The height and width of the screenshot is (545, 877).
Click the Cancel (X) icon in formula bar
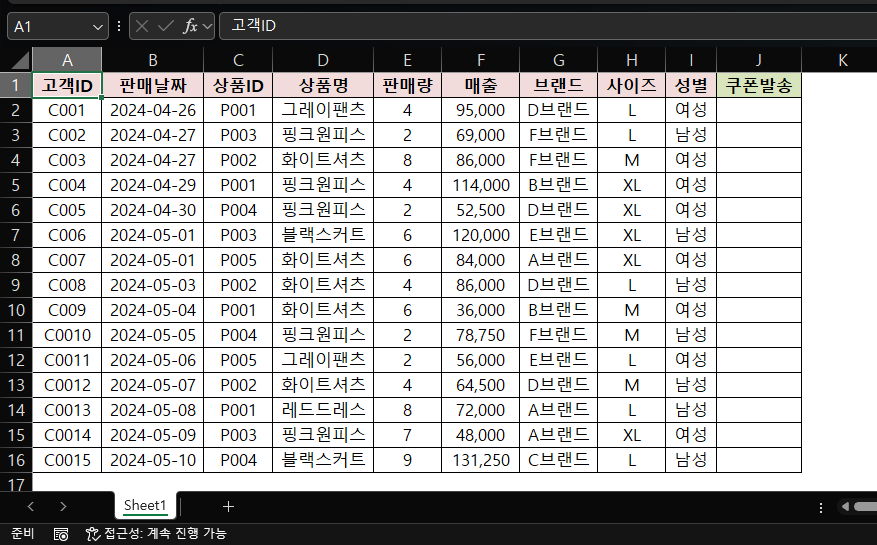[x=142, y=26]
